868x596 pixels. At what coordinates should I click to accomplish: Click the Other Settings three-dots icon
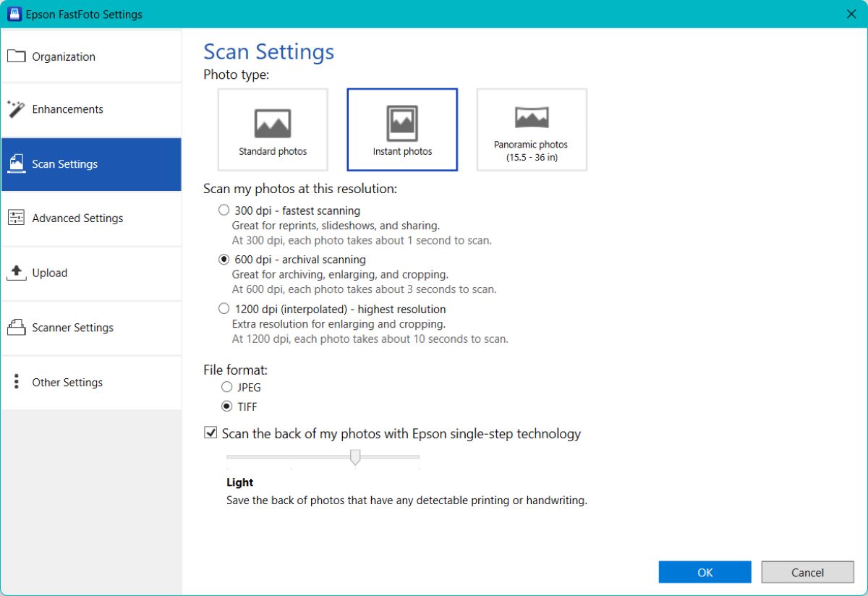16,382
